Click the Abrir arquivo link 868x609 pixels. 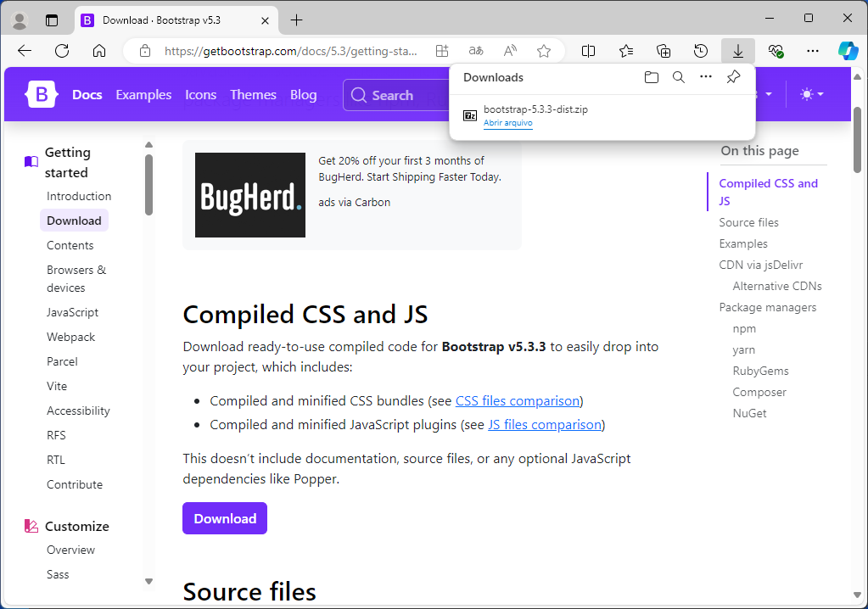click(508, 123)
